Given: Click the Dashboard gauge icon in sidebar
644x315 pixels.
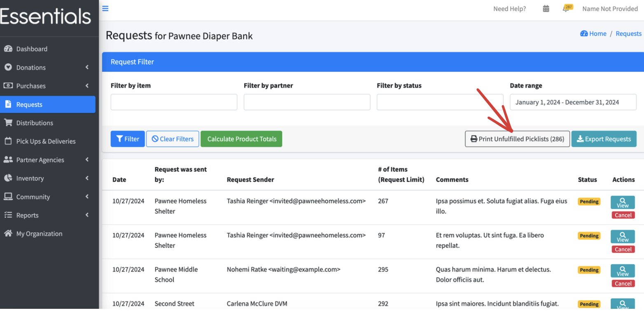Looking at the screenshot, I should point(8,49).
